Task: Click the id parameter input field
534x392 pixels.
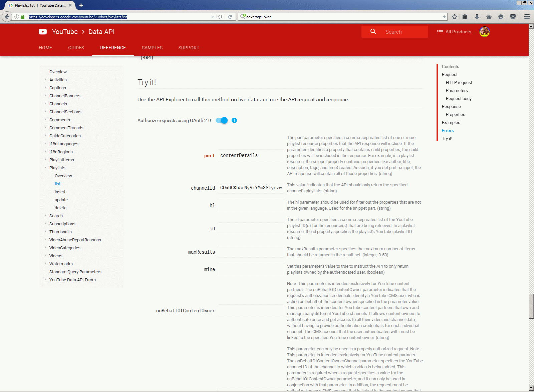Action: point(251,228)
